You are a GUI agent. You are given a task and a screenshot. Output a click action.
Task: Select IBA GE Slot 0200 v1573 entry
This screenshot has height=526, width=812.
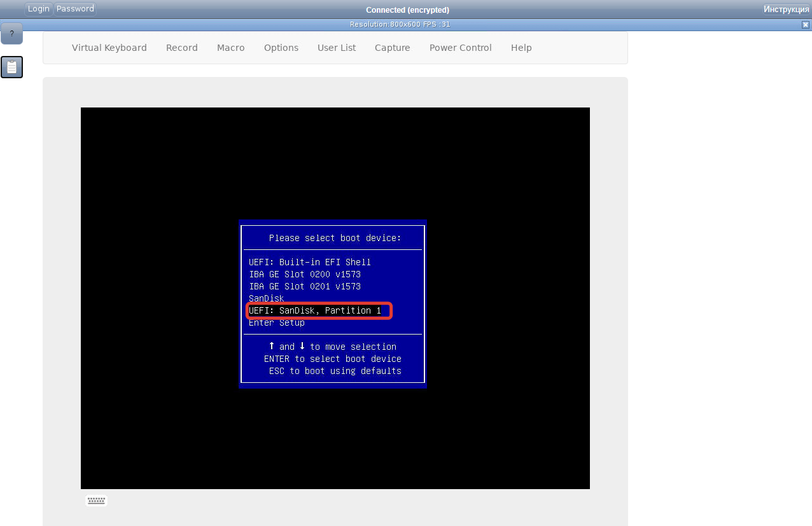[x=305, y=274]
